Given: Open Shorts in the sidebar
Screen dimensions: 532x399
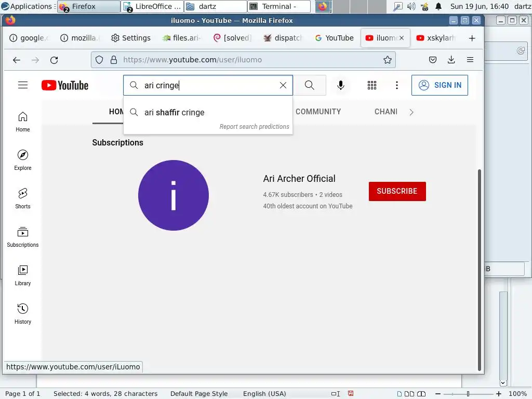Looking at the screenshot, I should coord(23,198).
